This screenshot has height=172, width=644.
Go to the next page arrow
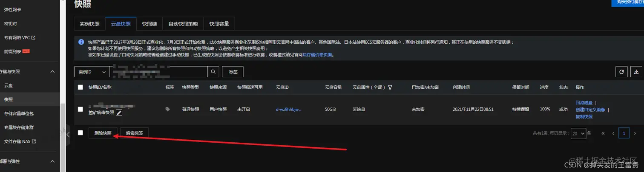pyautogui.click(x=635, y=133)
